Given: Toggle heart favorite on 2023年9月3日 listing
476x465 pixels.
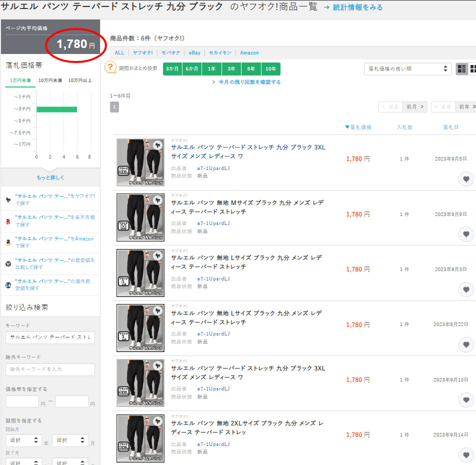Looking at the screenshot, I should click(466, 289).
